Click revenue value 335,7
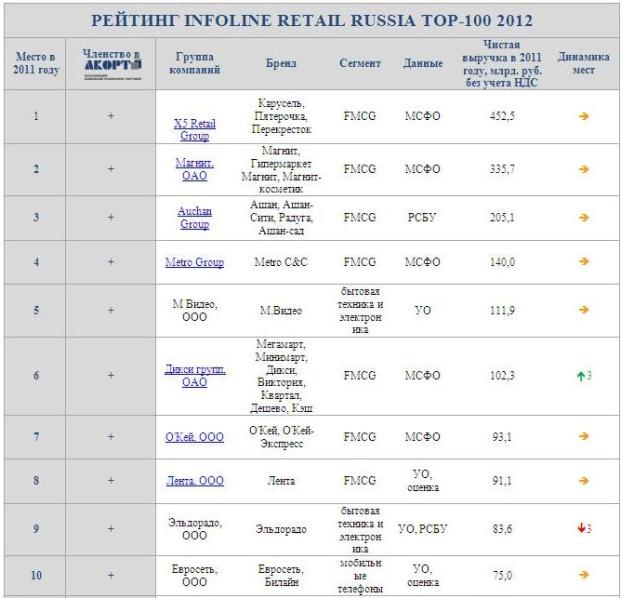The height and width of the screenshot is (598, 621). click(x=502, y=169)
